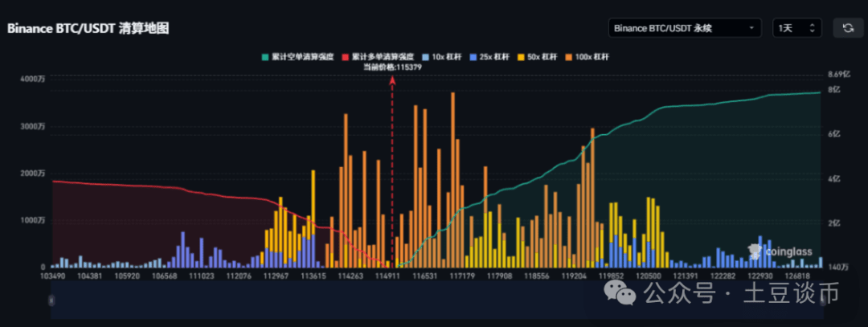This screenshot has height=327, width=868.
Task: Toggle the 50x 杠杆 legend series
Action: tap(538, 57)
